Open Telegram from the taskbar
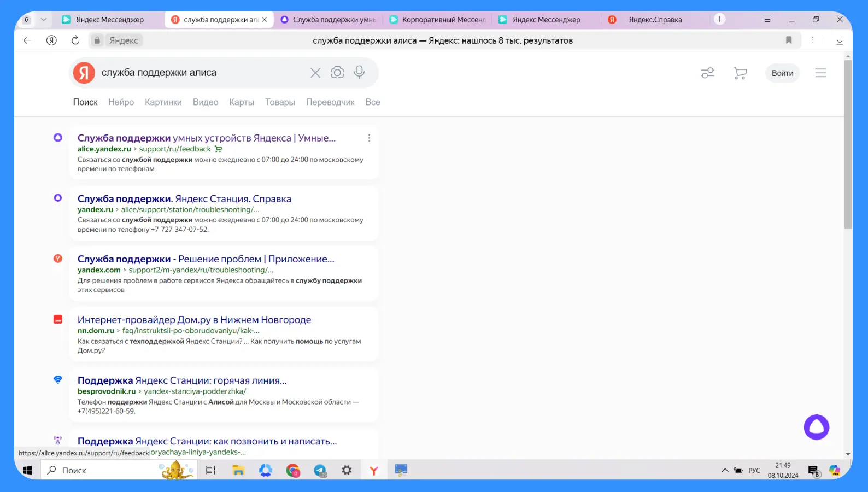 (x=320, y=470)
